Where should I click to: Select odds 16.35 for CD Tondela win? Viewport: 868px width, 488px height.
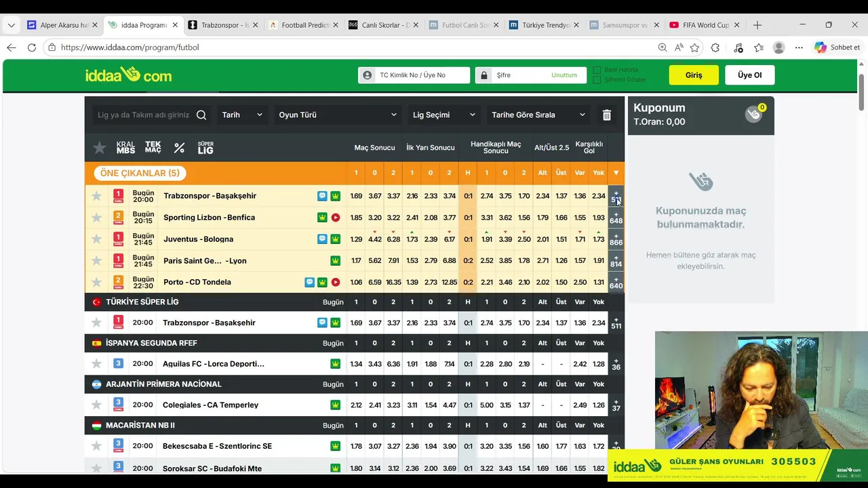(393, 282)
